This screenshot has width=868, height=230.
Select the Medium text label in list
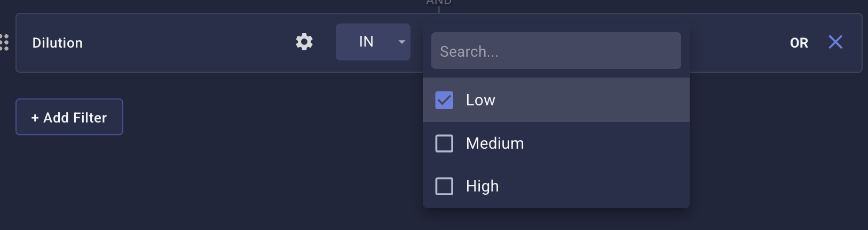point(495,143)
